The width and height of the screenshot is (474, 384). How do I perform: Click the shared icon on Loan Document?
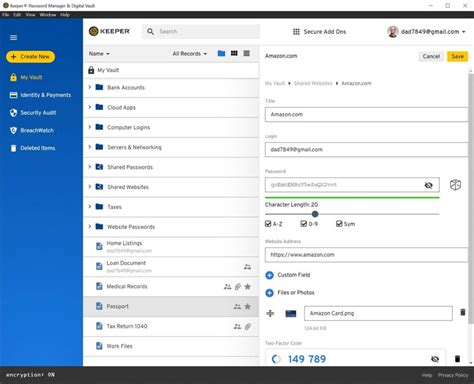coord(247,267)
